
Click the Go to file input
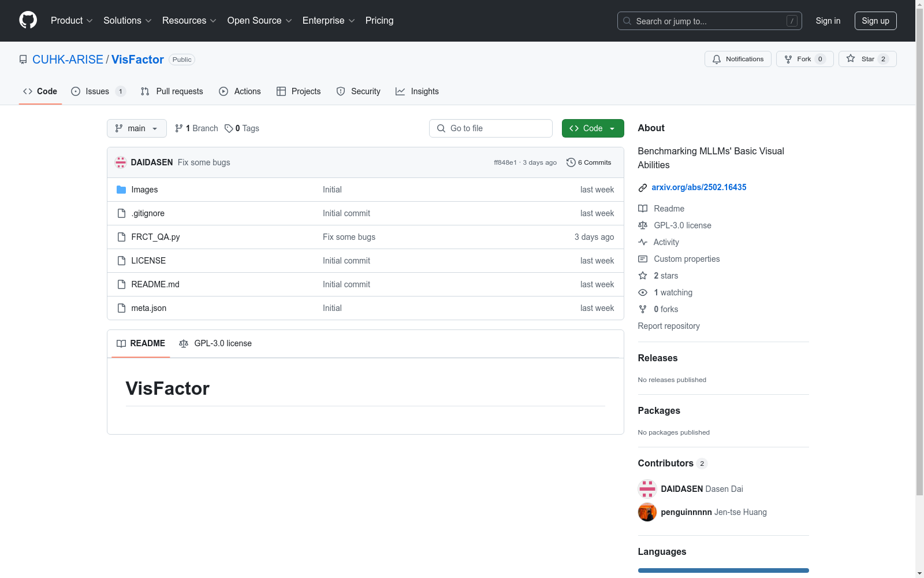[x=491, y=128]
